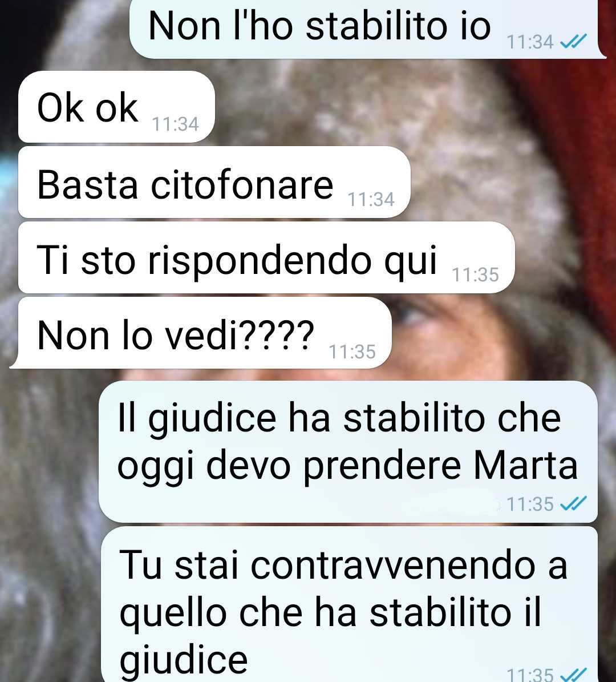Select the 'Il giudice ha stabilito' message bubble
The height and width of the screenshot is (682, 616).
[x=348, y=451]
